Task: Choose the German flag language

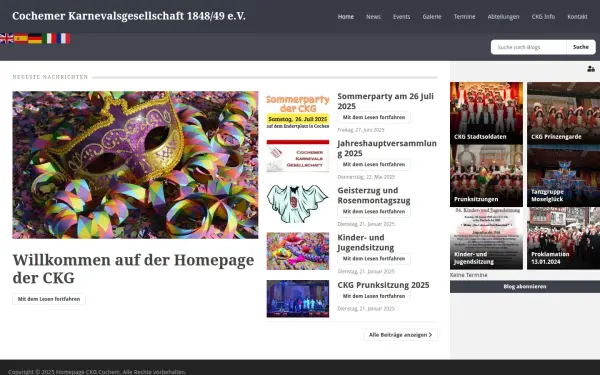Action: (35, 38)
